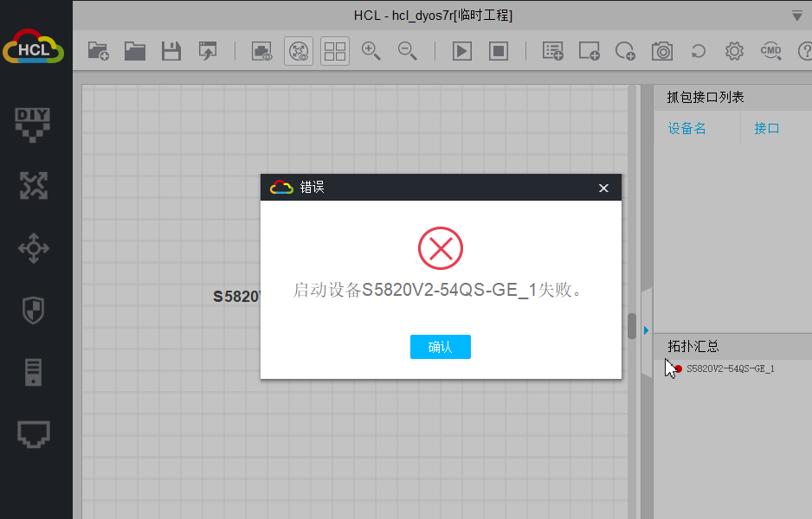812x519 pixels.
Task: Click the 拓扑汇总 panel header
Action: click(x=693, y=346)
